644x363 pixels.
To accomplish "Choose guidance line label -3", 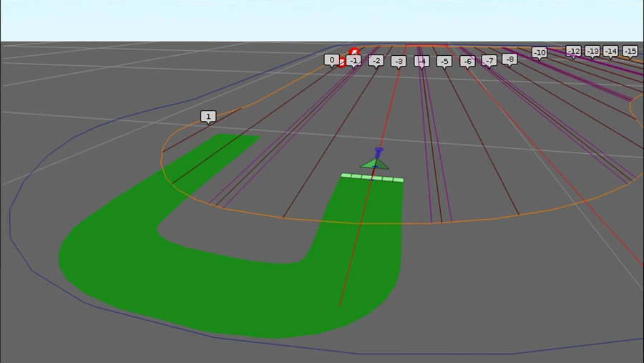I will 399,62.
